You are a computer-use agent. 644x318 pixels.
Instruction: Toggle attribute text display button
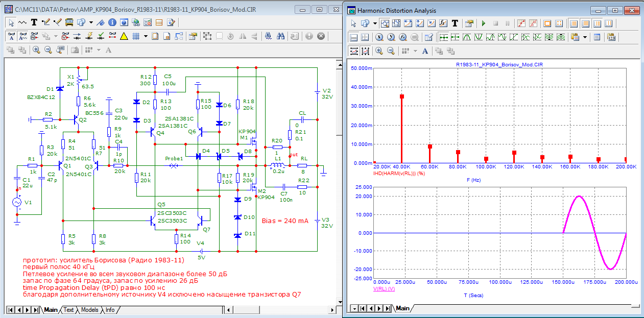click(12, 36)
